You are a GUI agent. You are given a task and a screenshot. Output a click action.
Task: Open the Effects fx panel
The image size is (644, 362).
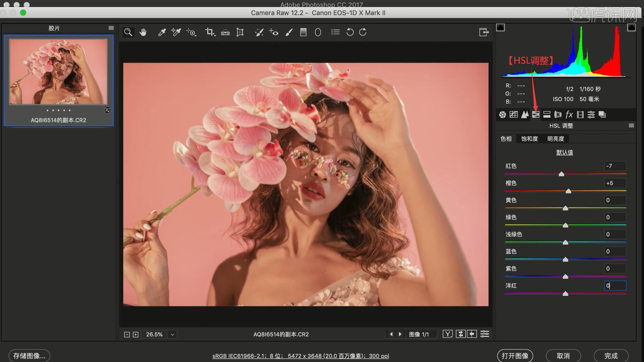[569, 115]
